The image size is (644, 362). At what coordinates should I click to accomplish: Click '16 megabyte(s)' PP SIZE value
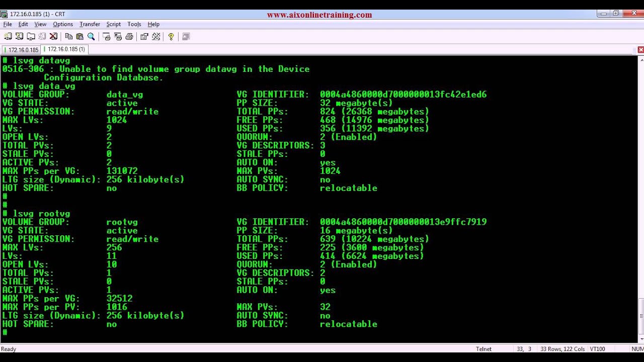pyautogui.click(x=356, y=231)
